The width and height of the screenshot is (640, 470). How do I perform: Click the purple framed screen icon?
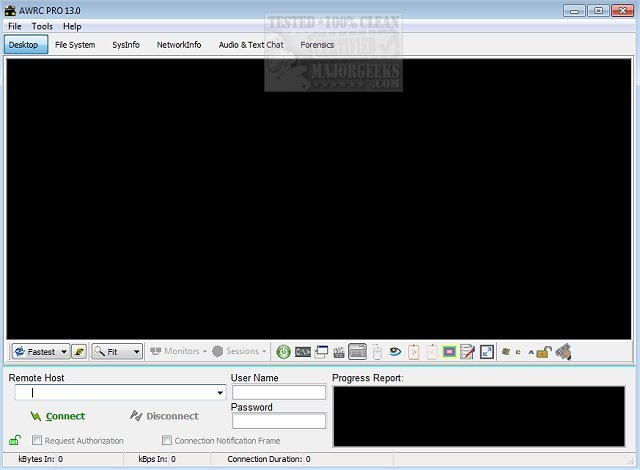449,352
